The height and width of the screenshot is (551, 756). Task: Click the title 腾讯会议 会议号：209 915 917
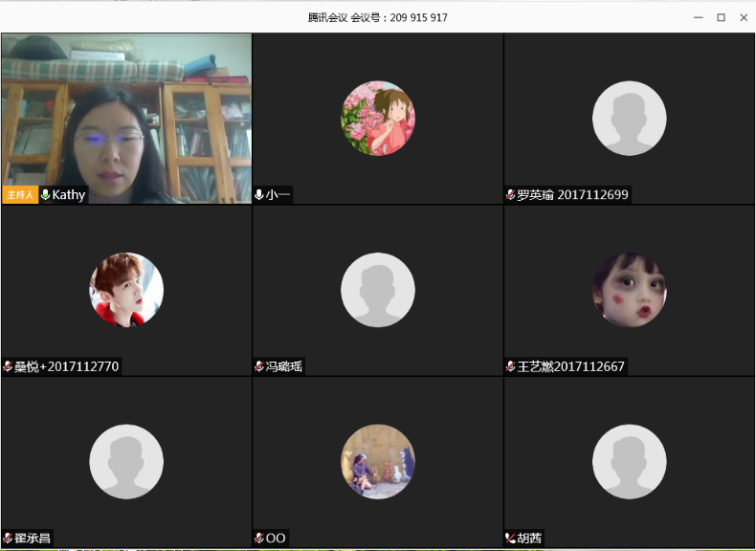click(377, 17)
